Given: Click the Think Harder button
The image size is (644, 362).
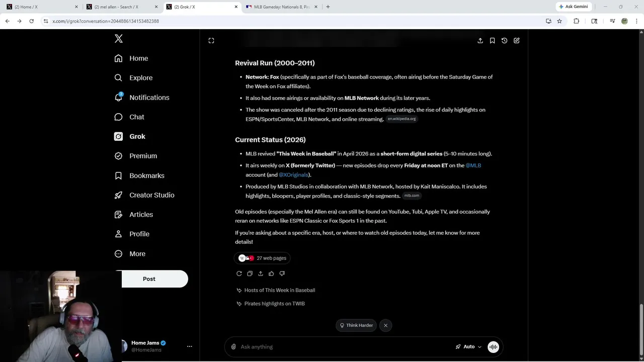Looking at the screenshot, I should pos(356,325).
